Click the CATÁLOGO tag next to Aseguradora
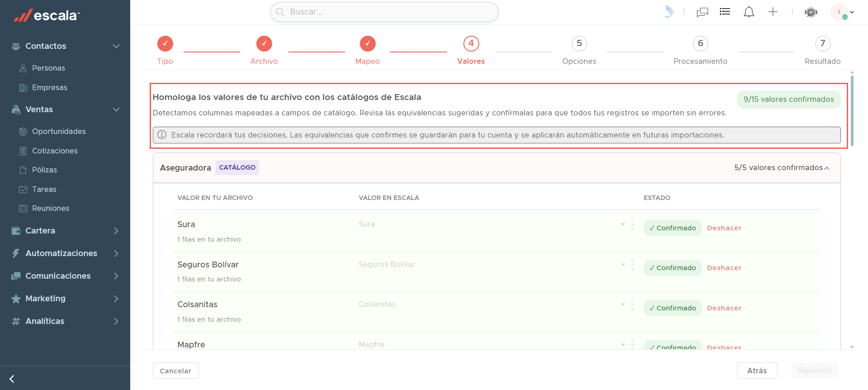868x390 pixels. (x=237, y=167)
